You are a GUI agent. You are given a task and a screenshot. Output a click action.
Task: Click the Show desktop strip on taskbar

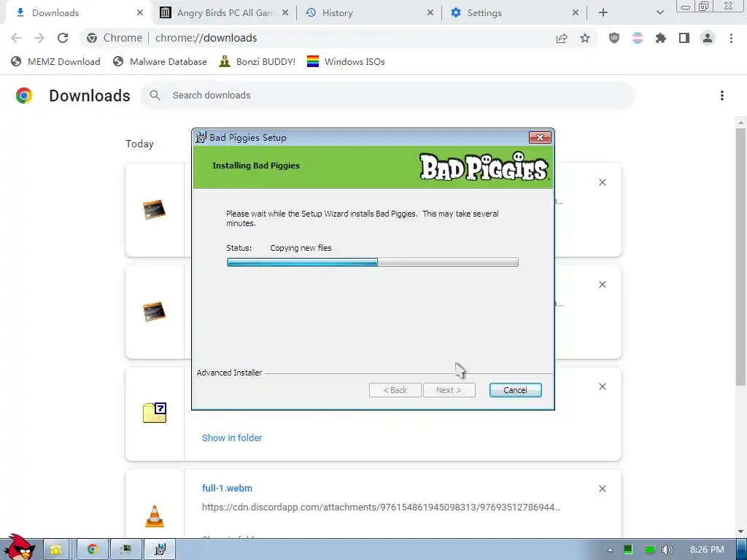tap(742, 550)
